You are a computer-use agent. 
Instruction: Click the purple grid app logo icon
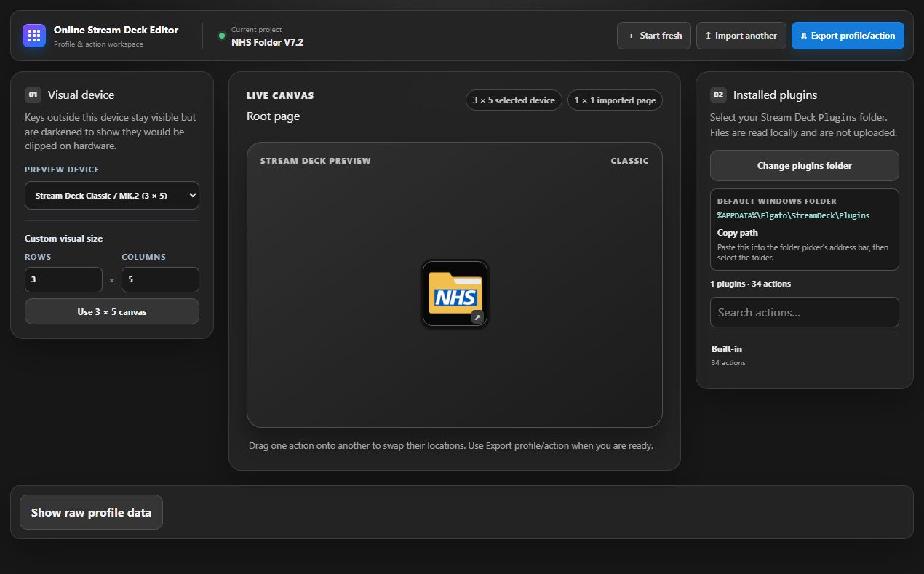(x=34, y=36)
